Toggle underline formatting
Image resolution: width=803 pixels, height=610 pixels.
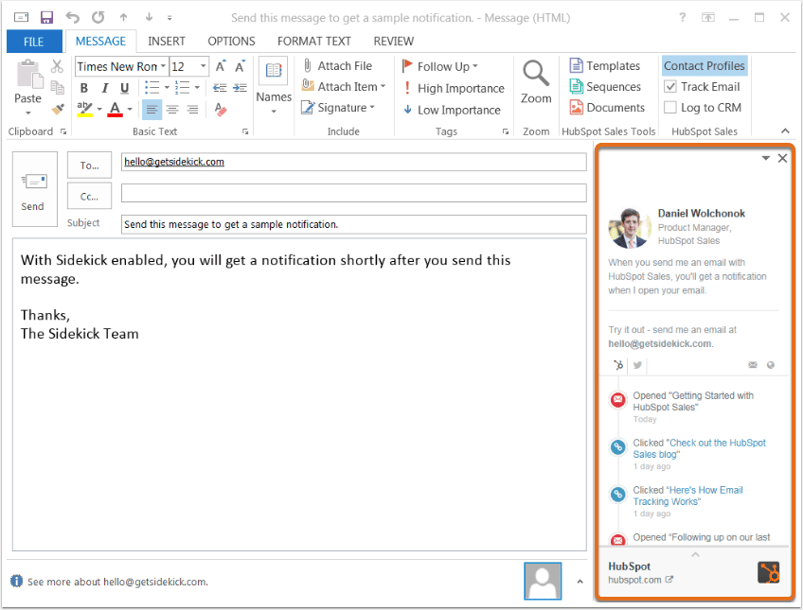pos(124,88)
